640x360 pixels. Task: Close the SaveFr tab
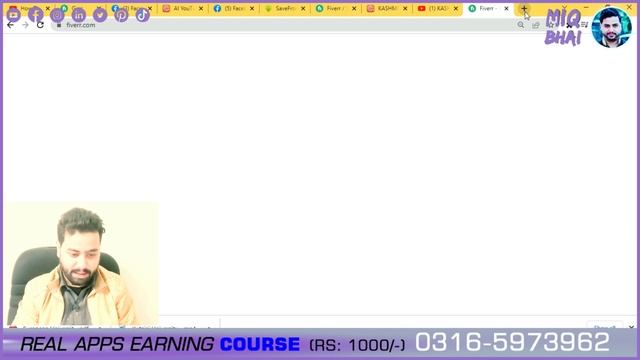pos(303,8)
